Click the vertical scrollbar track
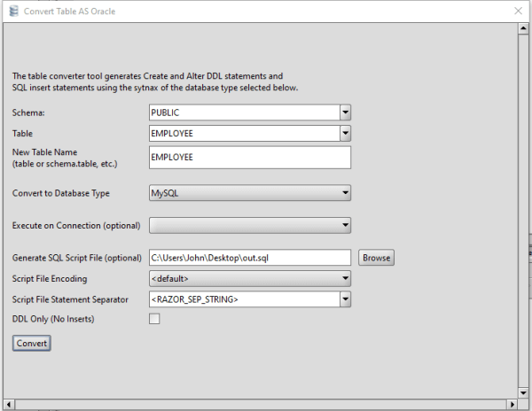Viewport: 532px width, 411px height. (x=524, y=213)
